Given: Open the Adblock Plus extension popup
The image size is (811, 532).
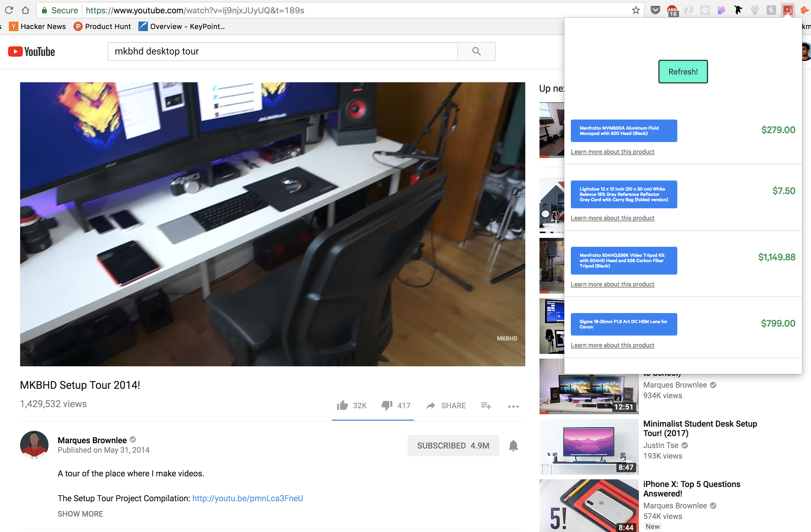Looking at the screenshot, I should tap(673, 10).
